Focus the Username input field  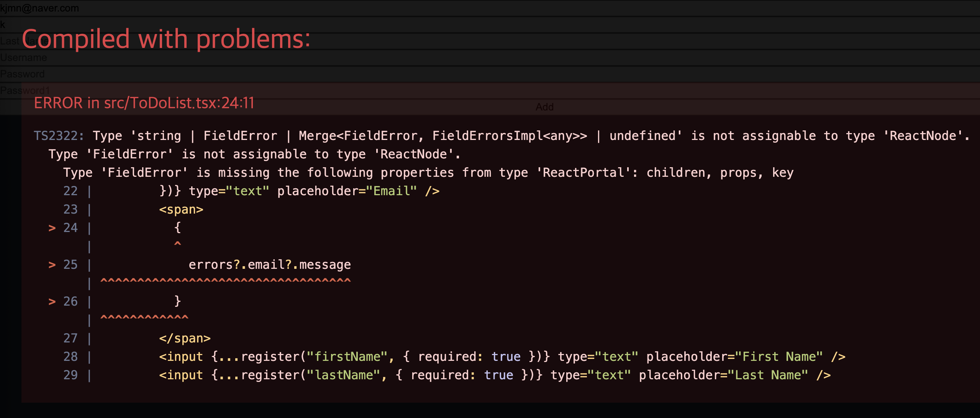[490, 58]
